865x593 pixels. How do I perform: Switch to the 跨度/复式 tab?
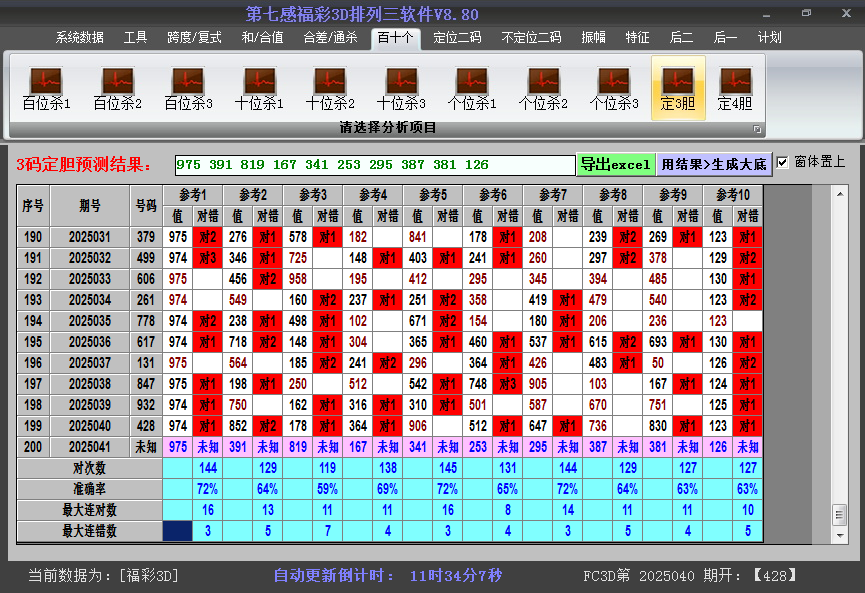(x=194, y=38)
